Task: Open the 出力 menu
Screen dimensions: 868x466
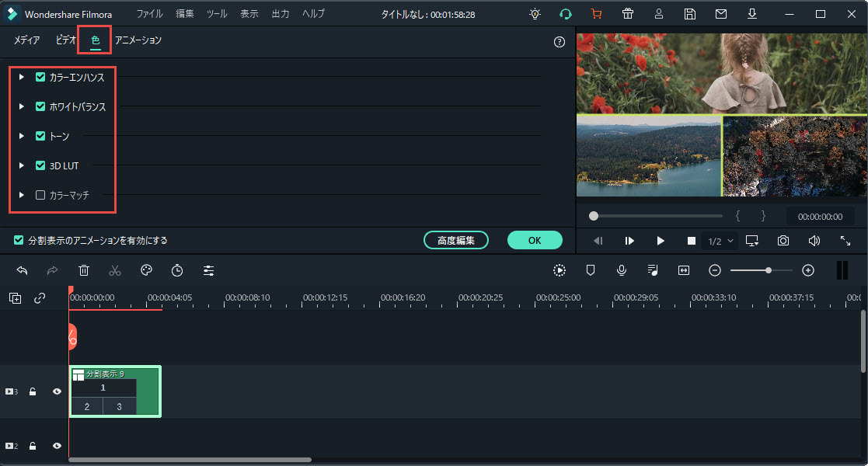Action: tap(280, 14)
